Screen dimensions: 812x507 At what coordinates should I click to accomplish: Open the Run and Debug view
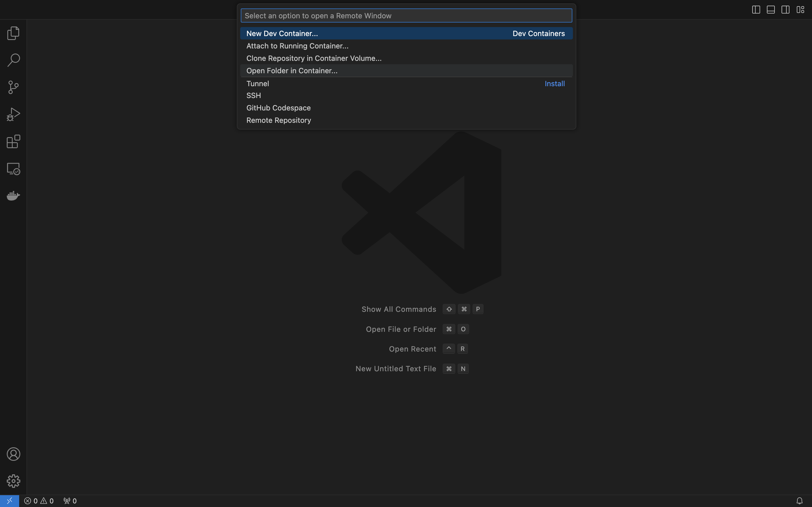(x=14, y=114)
